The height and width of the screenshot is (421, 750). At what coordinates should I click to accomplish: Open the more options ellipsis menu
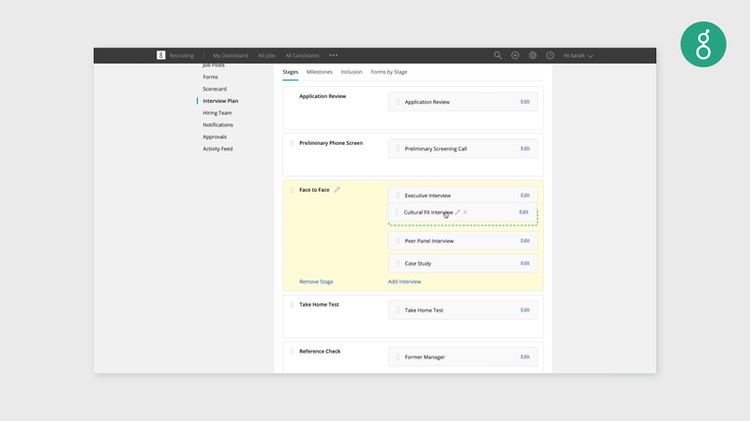333,55
